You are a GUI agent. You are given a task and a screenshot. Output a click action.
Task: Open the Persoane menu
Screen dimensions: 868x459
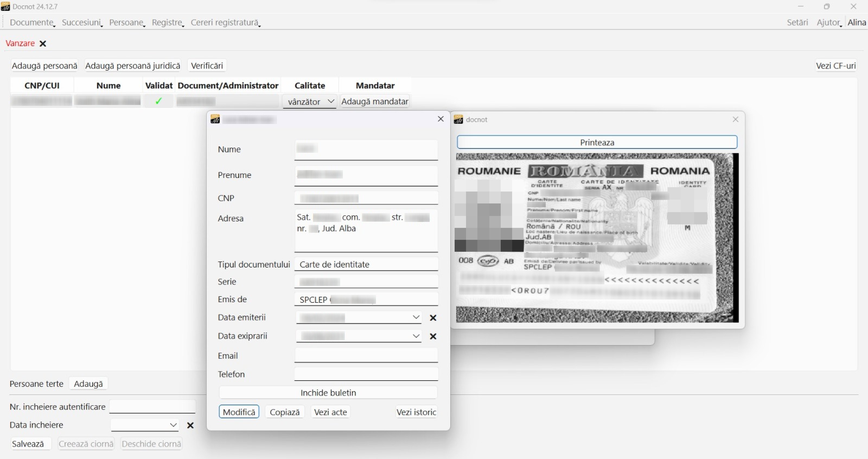click(x=127, y=23)
